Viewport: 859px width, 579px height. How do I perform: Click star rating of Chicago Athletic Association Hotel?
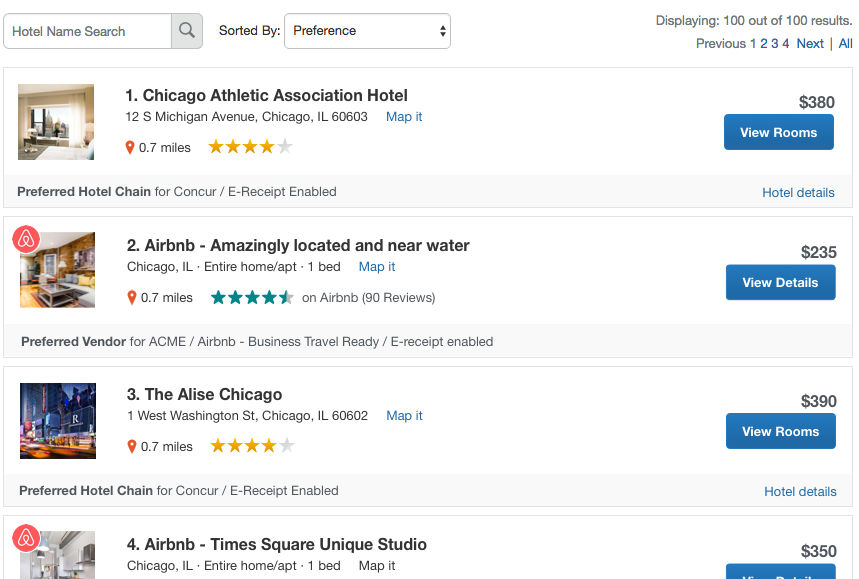[x=250, y=147]
